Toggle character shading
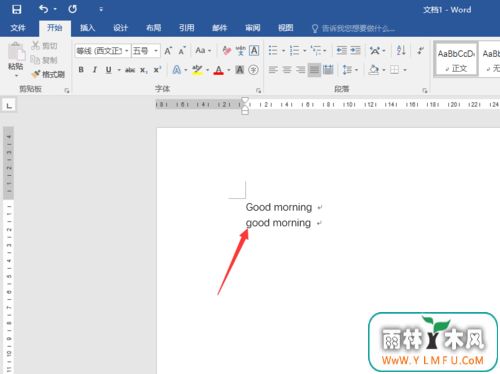The height and width of the screenshot is (374, 500). pyautogui.click(x=240, y=70)
